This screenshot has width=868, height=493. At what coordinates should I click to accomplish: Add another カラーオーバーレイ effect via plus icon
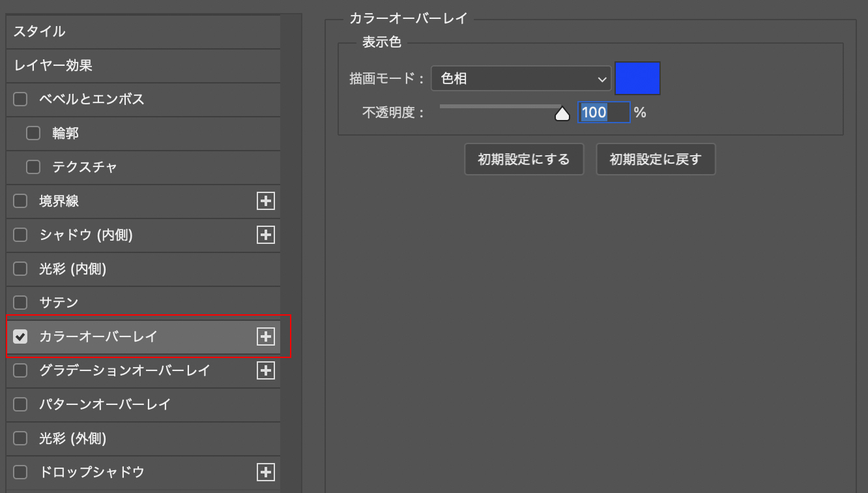pos(265,336)
